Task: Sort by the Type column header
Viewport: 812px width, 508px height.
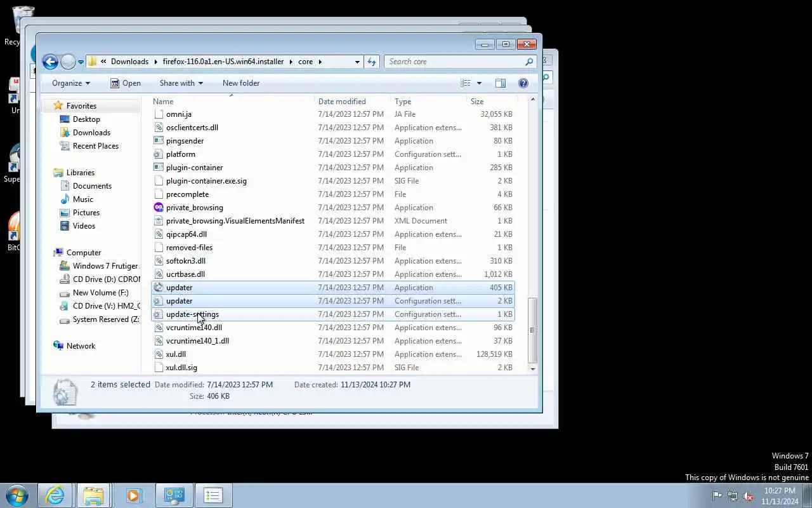Action: 403,102
